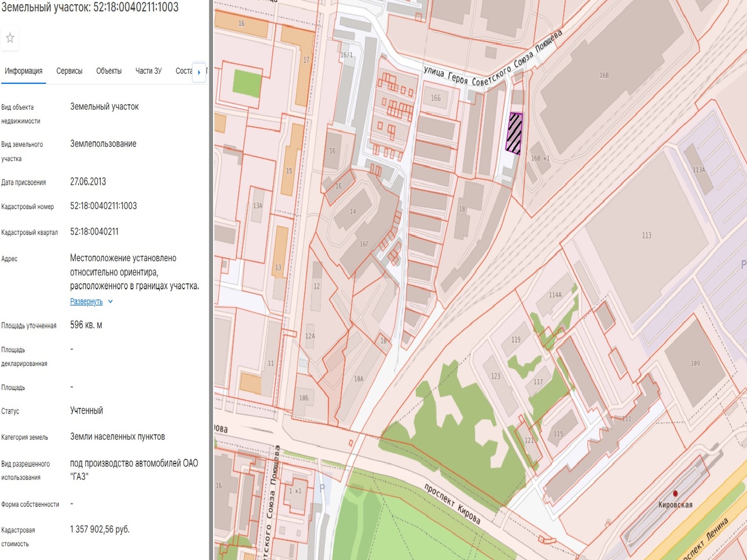Viewport: 747px width, 560px height.
Task: Click building 109 on the map
Action: pos(694,363)
